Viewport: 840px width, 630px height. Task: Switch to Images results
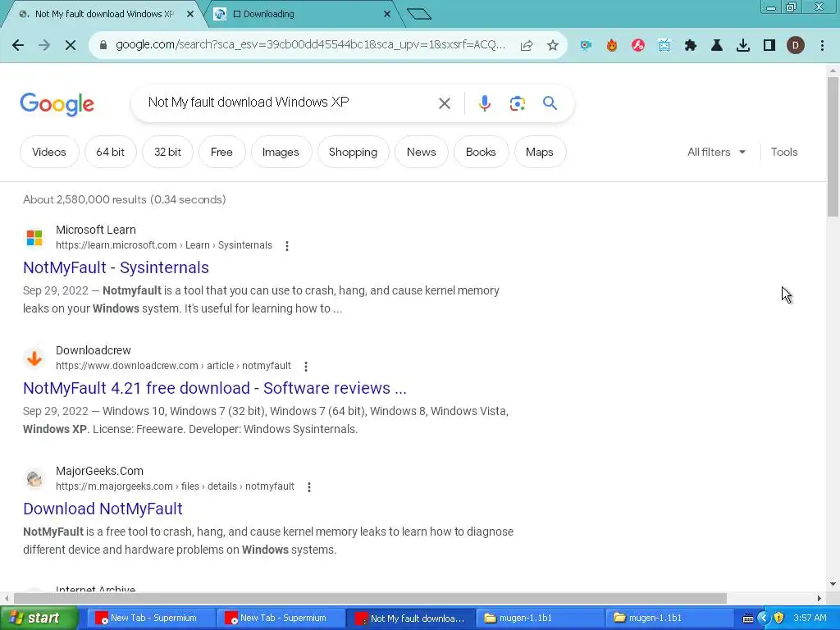pyautogui.click(x=281, y=152)
